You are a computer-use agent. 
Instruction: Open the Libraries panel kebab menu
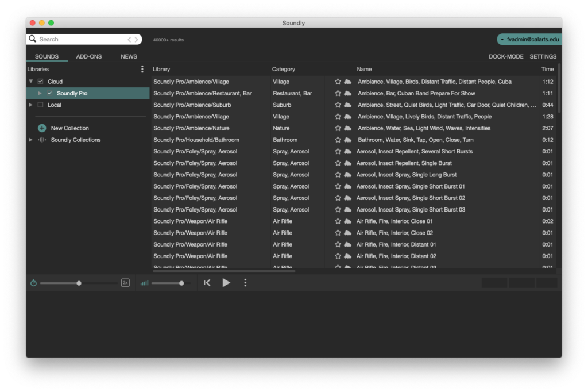coord(142,68)
